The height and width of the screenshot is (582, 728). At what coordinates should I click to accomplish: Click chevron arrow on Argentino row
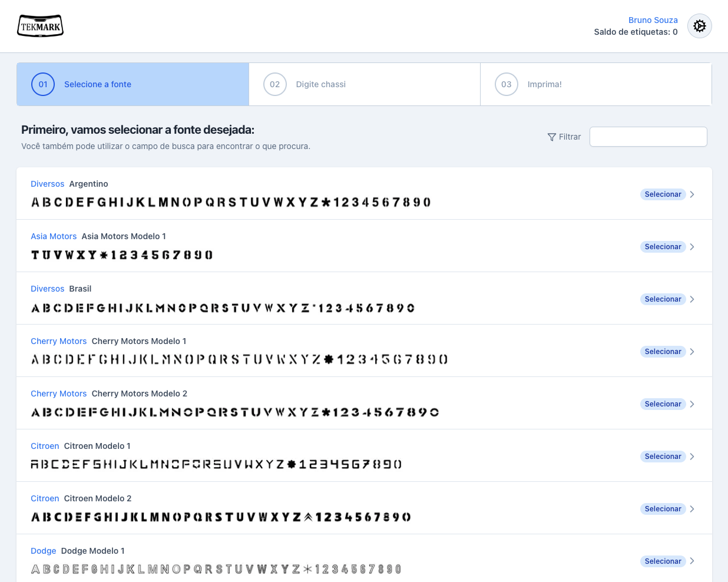[x=692, y=194]
